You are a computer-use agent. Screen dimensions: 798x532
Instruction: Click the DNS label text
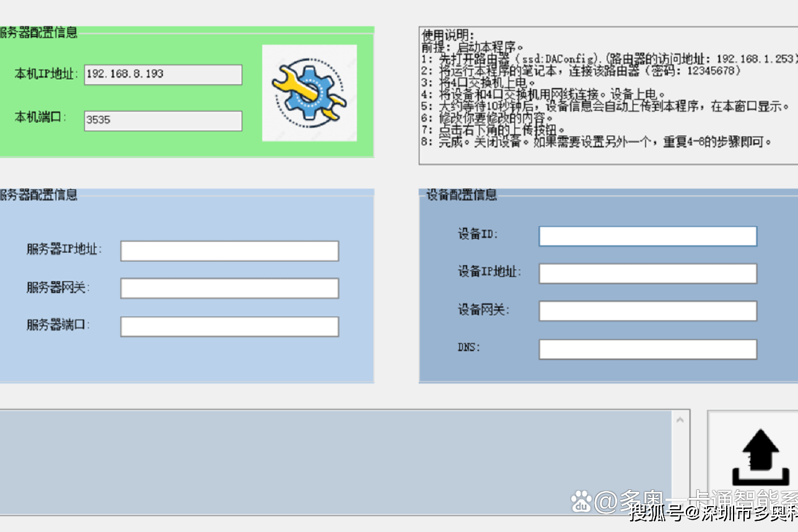pyautogui.click(x=469, y=347)
